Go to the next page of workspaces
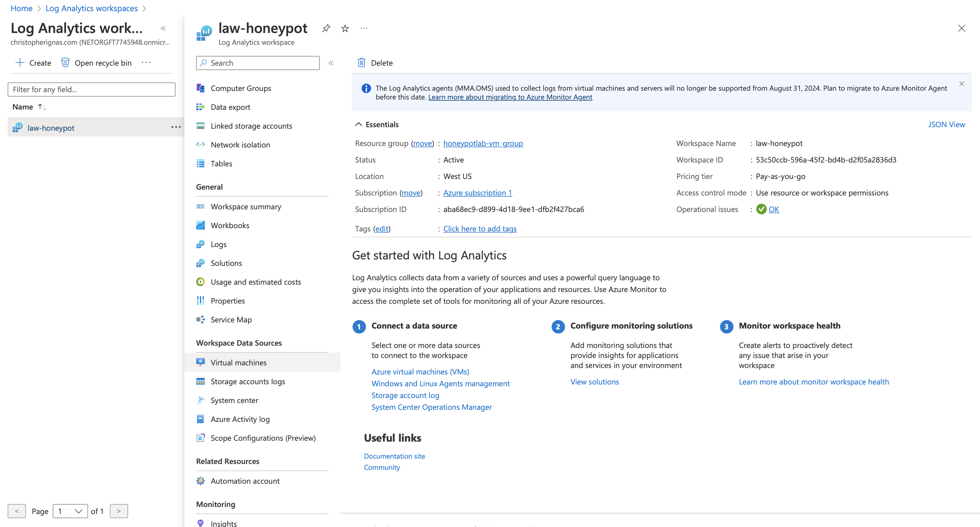The width and height of the screenshot is (980, 527). [x=119, y=511]
